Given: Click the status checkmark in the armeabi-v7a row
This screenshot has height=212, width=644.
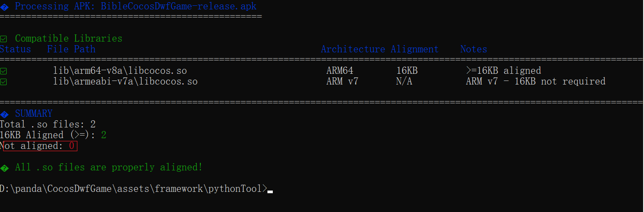Looking at the screenshot, I should pos(4,82).
